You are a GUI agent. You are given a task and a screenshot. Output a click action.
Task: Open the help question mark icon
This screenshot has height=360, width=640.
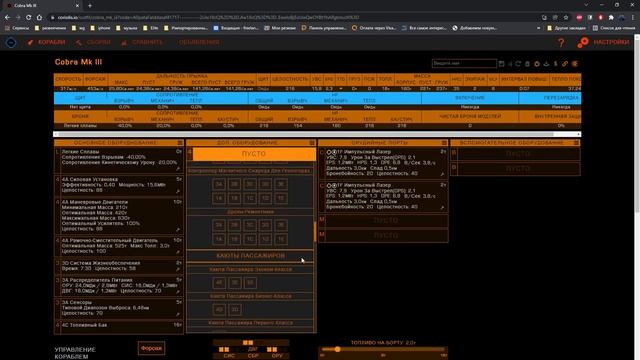click(561, 42)
